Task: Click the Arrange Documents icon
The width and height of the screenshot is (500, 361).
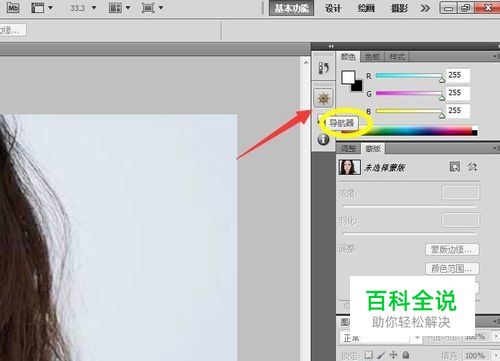Action: [115, 7]
